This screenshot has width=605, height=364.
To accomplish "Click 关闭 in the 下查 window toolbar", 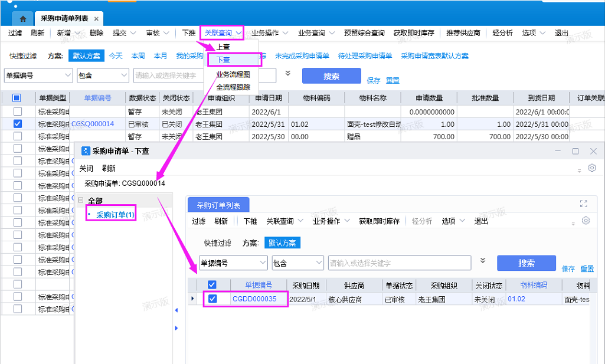I will (x=86, y=169).
